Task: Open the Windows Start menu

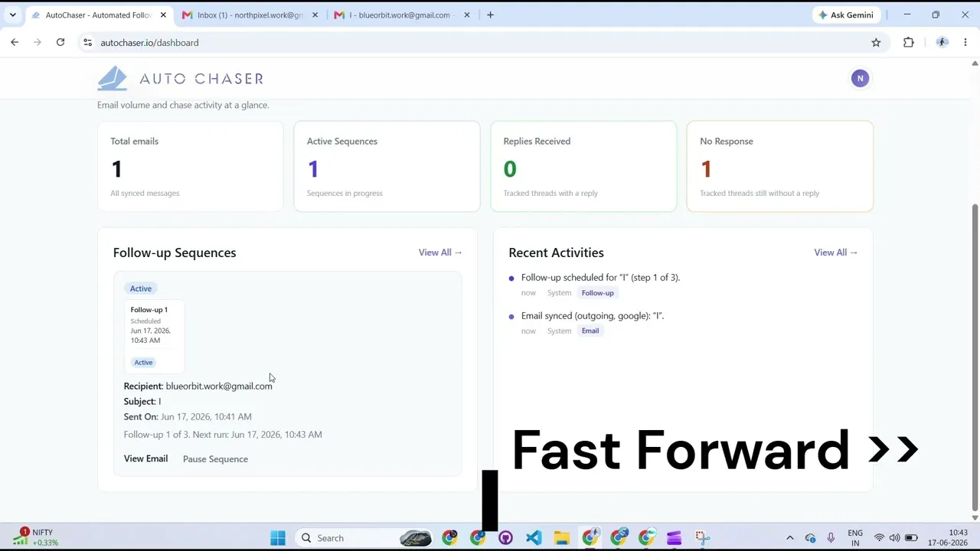Action: point(278,538)
